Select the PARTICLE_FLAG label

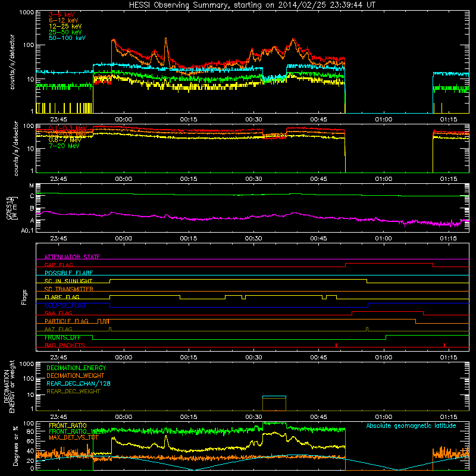click(x=67, y=321)
